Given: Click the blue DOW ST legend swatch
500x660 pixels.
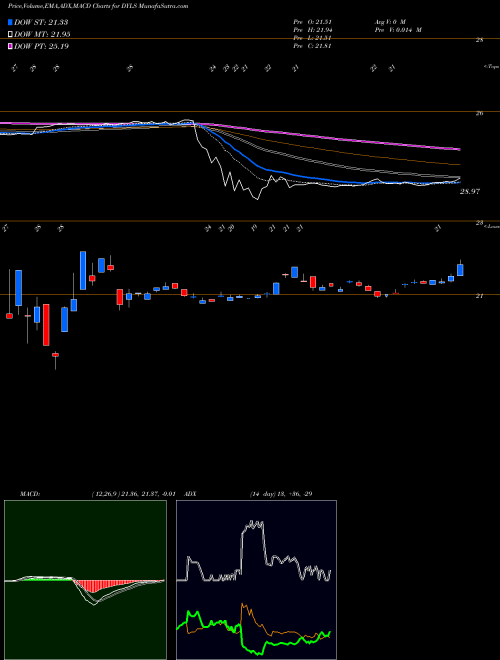Looking at the screenshot, I should coord(11,22).
